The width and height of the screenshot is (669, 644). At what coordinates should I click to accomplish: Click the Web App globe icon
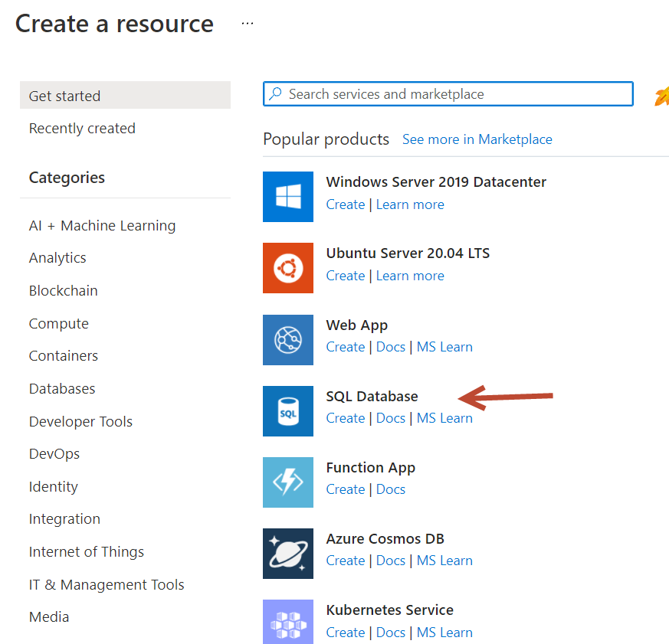[288, 340]
